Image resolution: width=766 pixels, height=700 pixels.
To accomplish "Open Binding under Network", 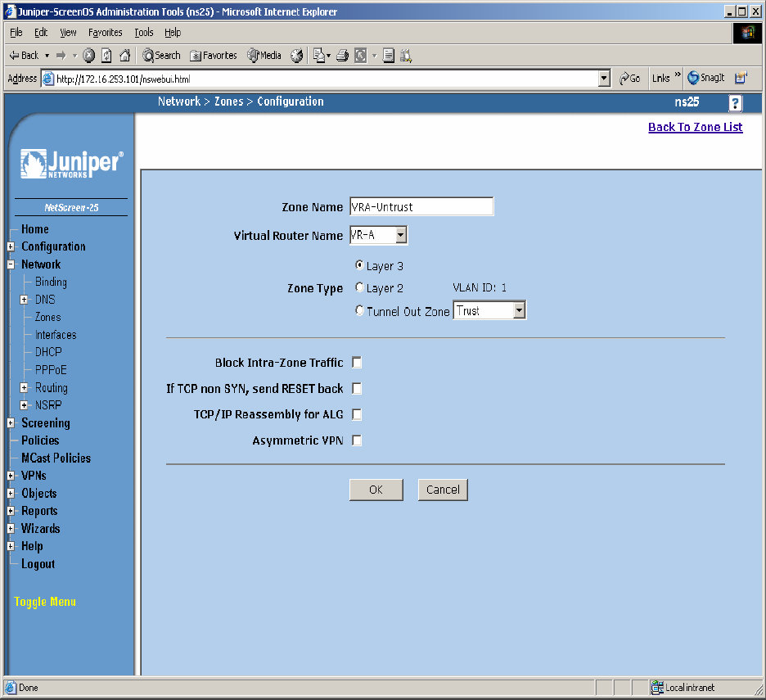I will point(51,282).
